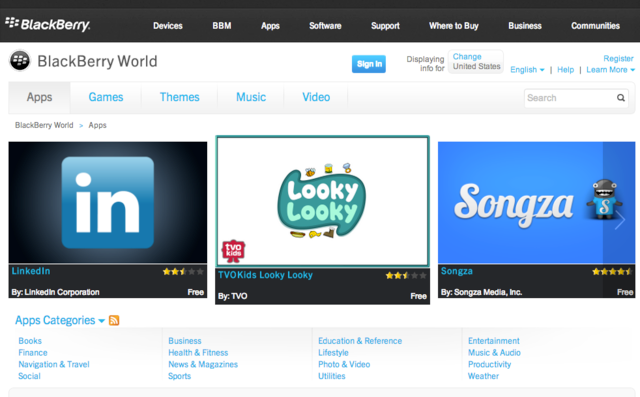Click the Songza star rating
The image size is (640, 397).
tap(612, 271)
